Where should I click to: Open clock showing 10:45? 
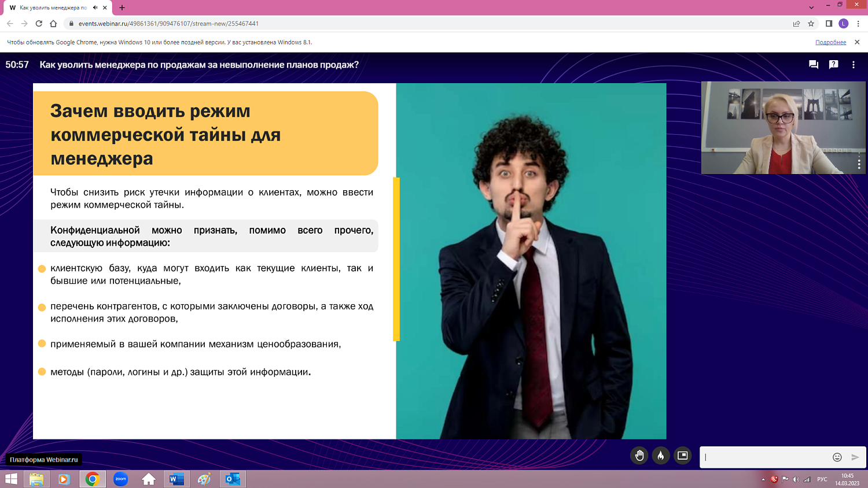click(847, 479)
